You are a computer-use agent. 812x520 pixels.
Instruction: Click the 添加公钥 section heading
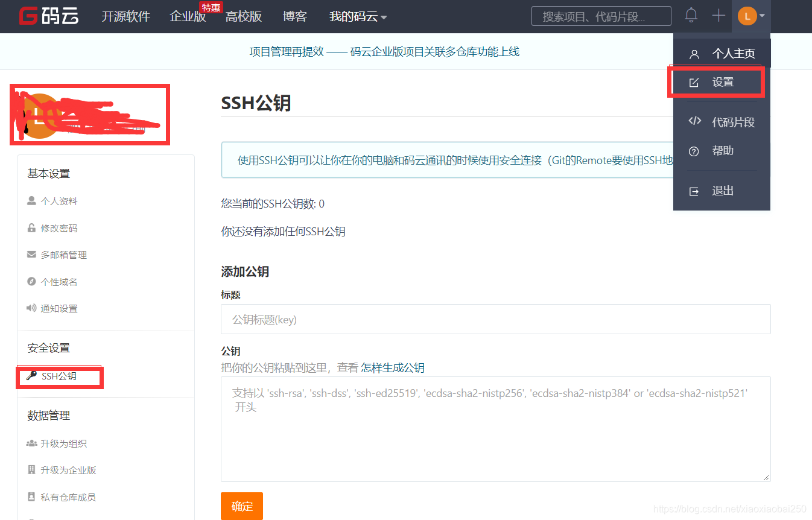coord(245,272)
